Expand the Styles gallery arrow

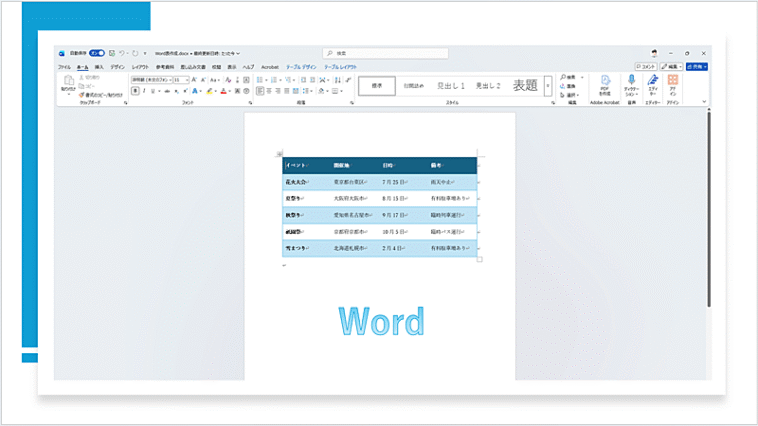548,86
